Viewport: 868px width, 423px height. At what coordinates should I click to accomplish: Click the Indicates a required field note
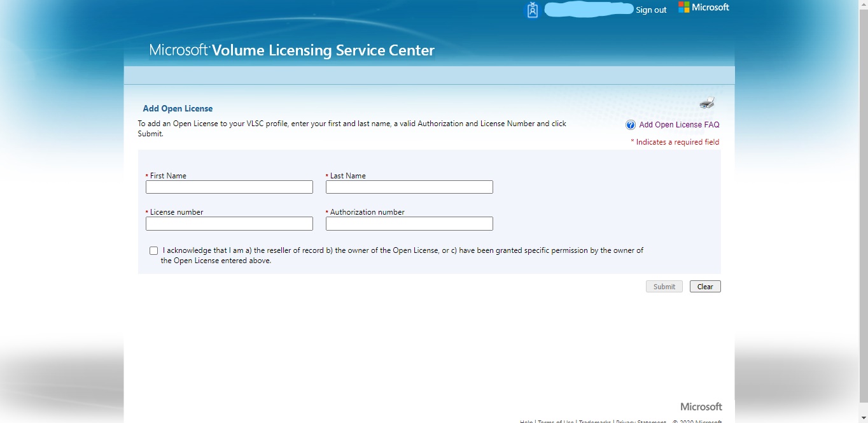click(675, 142)
